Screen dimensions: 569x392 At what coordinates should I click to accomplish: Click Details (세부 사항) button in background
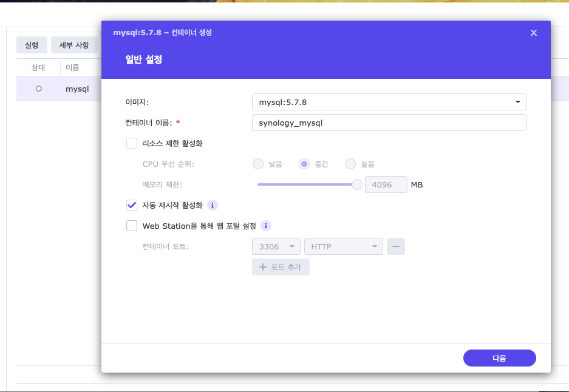(74, 45)
